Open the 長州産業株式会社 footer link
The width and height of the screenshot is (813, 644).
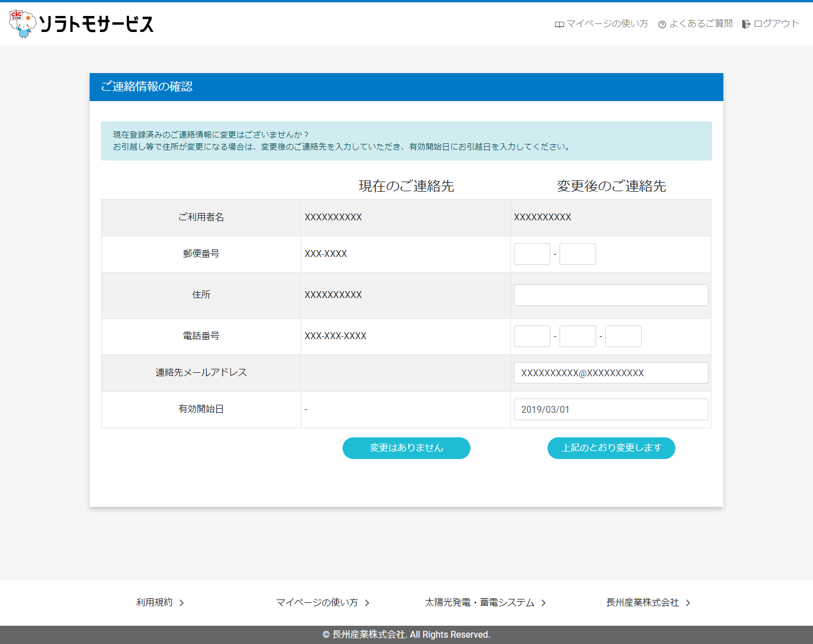click(642, 602)
